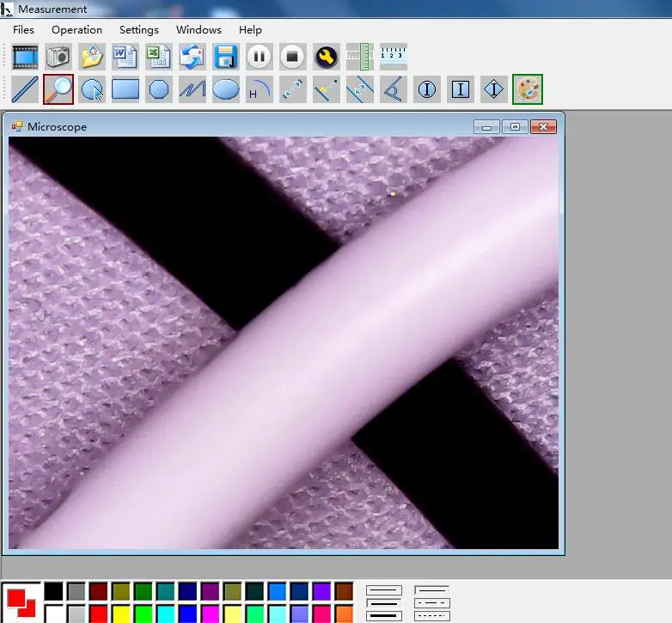
Task: Open the Operation menu
Action: tap(76, 29)
